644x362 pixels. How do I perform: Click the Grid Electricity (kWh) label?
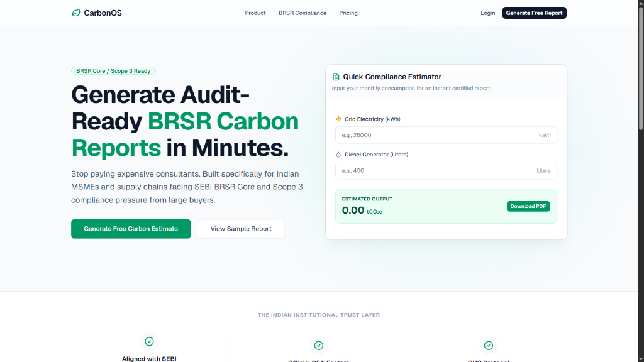[x=372, y=119]
